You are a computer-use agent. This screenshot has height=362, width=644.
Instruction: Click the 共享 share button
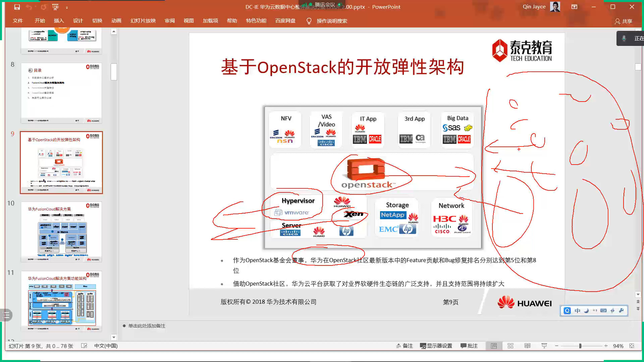click(x=624, y=21)
